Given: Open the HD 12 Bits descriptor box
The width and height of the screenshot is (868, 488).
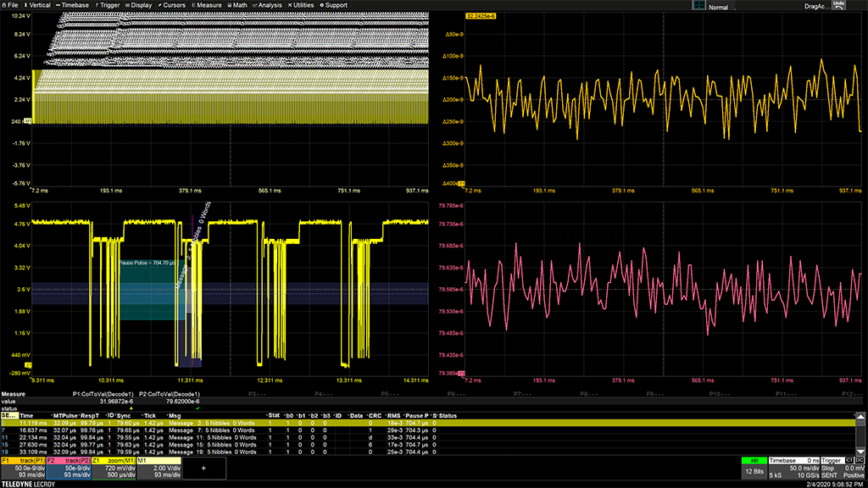Looking at the screenshot, I should [x=754, y=468].
